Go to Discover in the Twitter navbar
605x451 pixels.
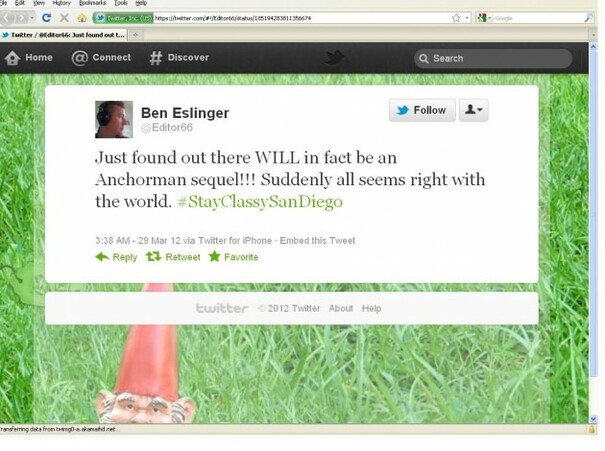[x=179, y=57]
